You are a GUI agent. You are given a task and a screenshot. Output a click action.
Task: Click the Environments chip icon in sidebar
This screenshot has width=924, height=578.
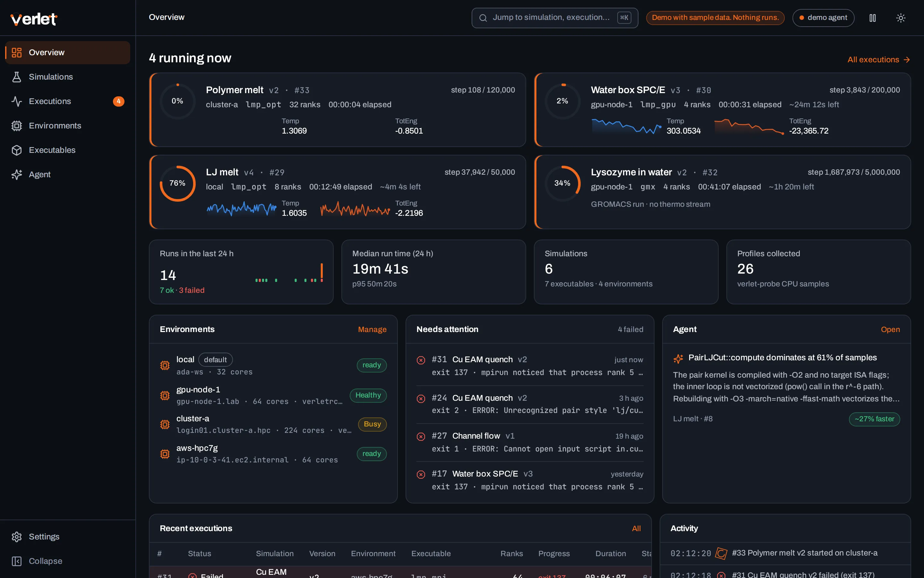coord(16,126)
